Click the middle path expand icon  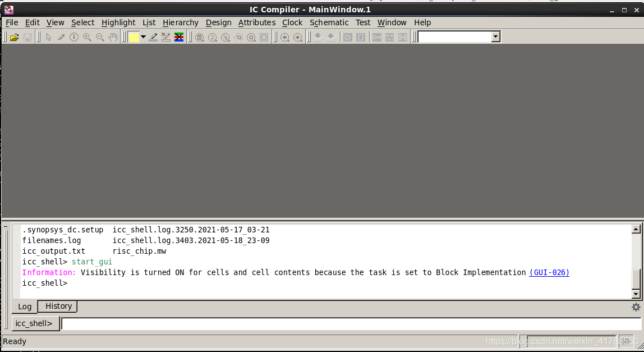[389, 38]
